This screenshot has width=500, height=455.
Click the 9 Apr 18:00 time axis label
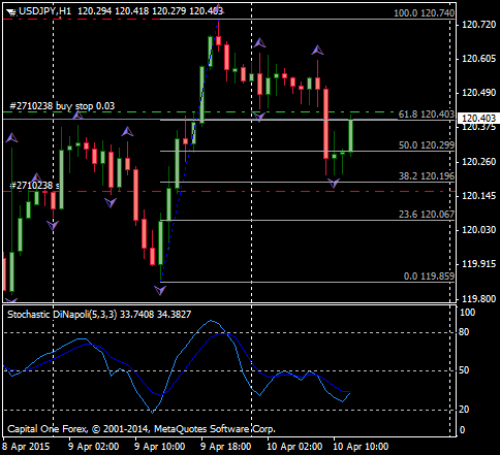tap(226, 446)
